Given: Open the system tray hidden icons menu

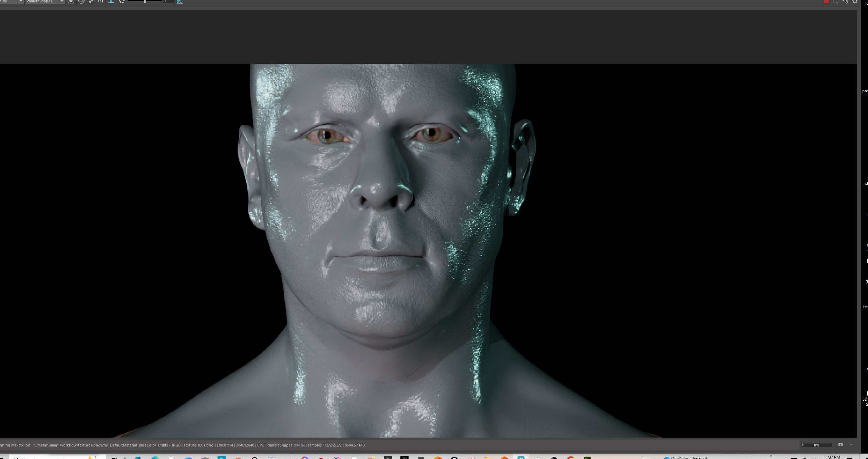Looking at the screenshot, I should [771, 456].
